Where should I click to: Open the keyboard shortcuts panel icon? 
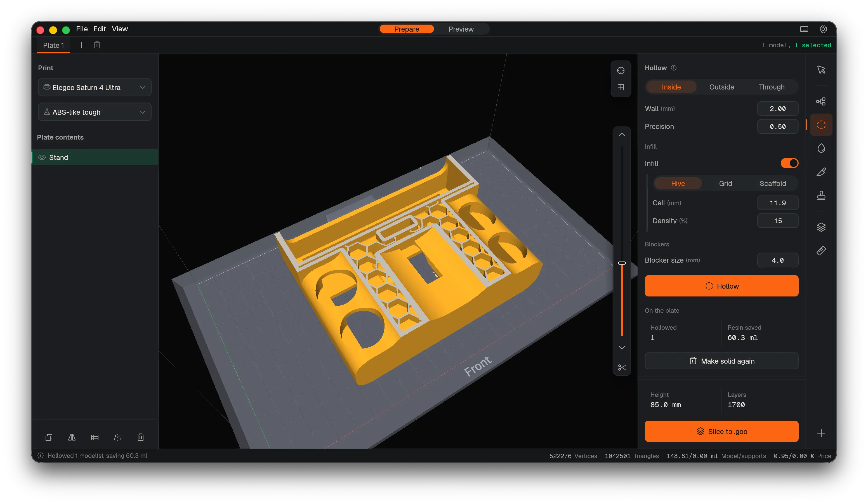[804, 29]
